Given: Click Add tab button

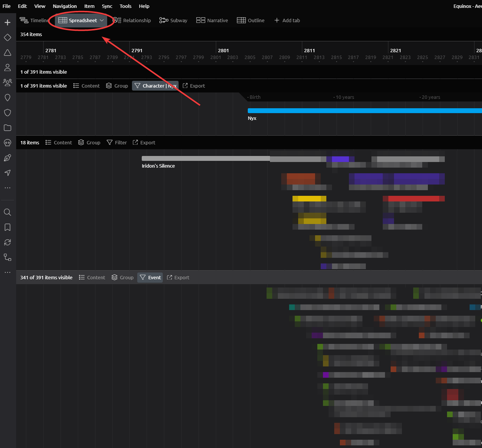Looking at the screenshot, I should (287, 20).
